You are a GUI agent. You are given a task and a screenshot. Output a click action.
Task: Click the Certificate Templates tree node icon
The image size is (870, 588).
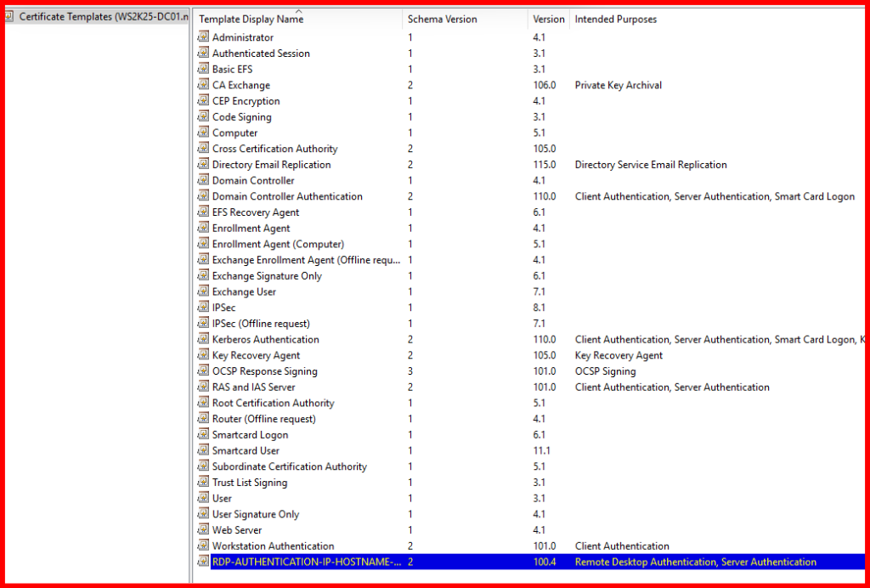click(10, 17)
